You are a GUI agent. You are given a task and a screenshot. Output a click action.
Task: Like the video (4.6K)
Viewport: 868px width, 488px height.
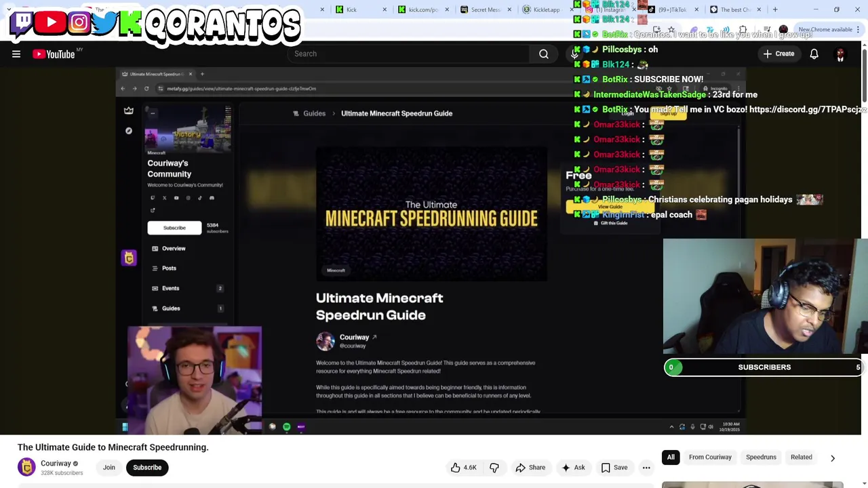pos(463,467)
